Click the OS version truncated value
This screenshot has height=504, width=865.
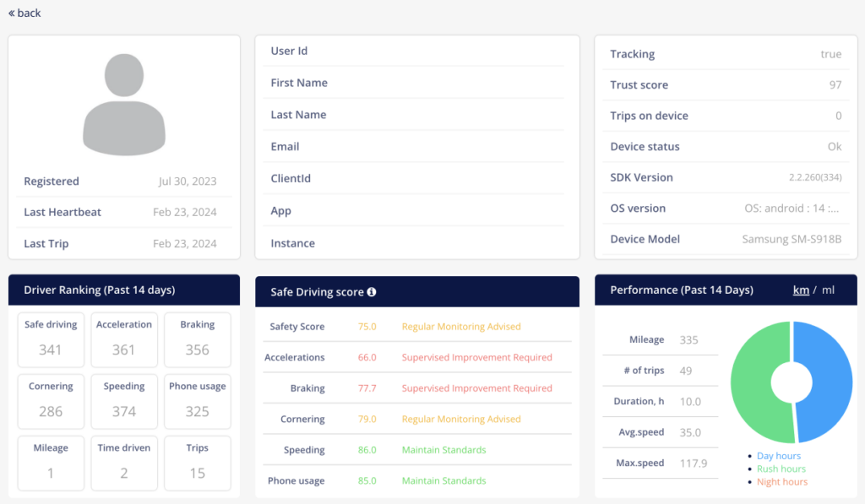[x=792, y=209]
